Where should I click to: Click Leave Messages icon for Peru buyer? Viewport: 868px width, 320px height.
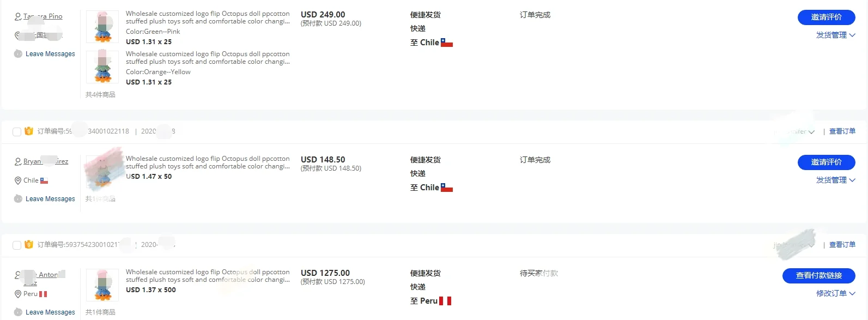pos(18,312)
